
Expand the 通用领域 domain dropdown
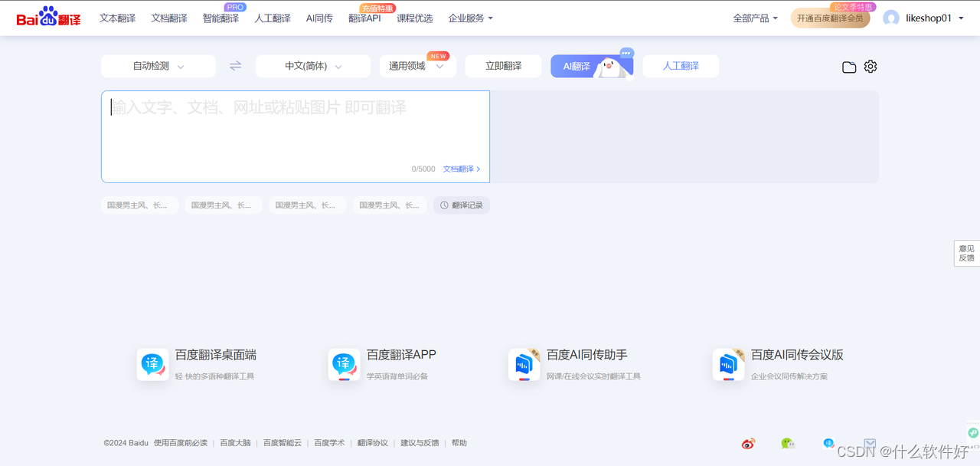click(418, 66)
